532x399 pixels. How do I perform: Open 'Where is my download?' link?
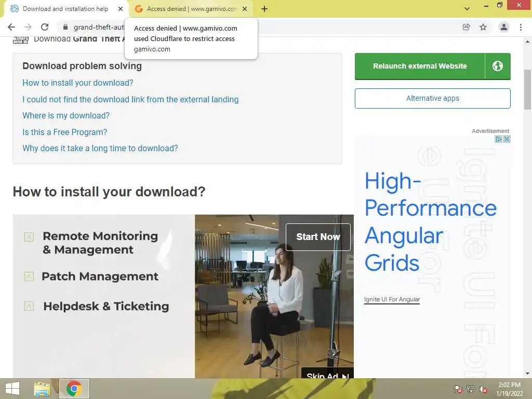66,116
